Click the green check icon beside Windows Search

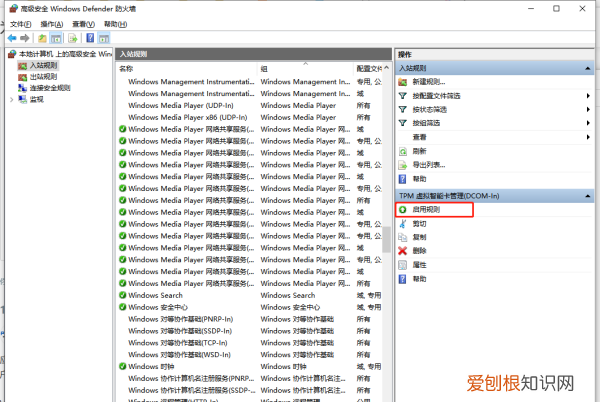[x=122, y=295]
